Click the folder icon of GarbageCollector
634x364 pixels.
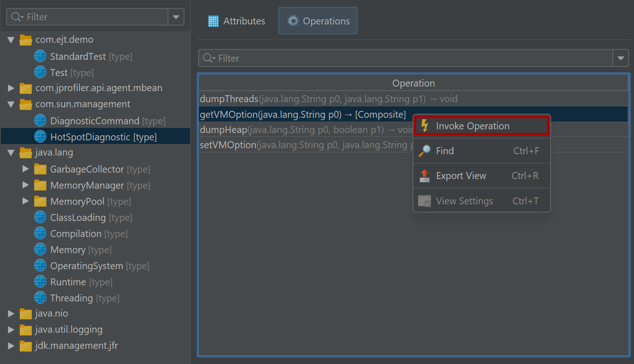[x=41, y=169]
